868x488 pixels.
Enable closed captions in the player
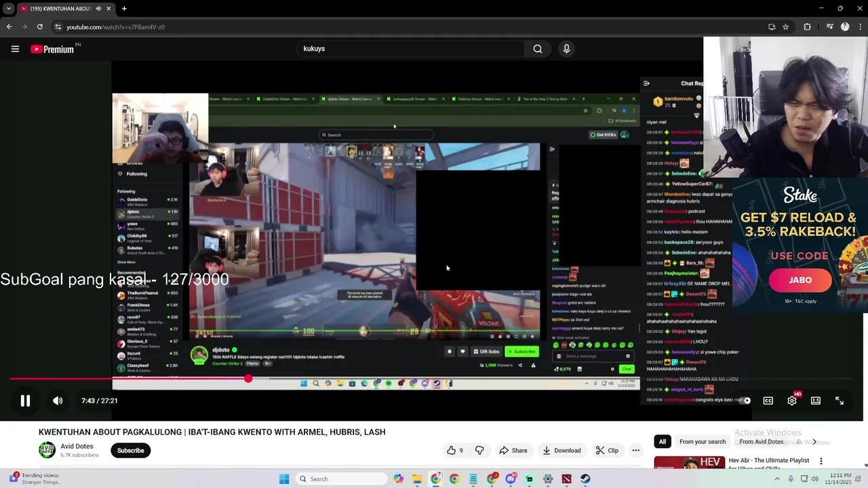tap(768, 401)
